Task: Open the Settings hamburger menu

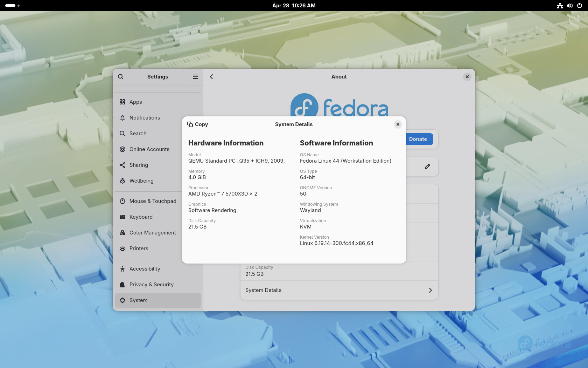Action: click(195, 77)
